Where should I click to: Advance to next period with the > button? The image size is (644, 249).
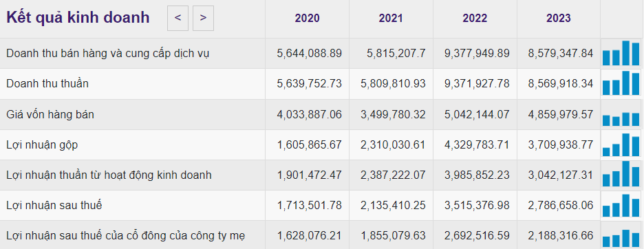[x=203, y=18]
